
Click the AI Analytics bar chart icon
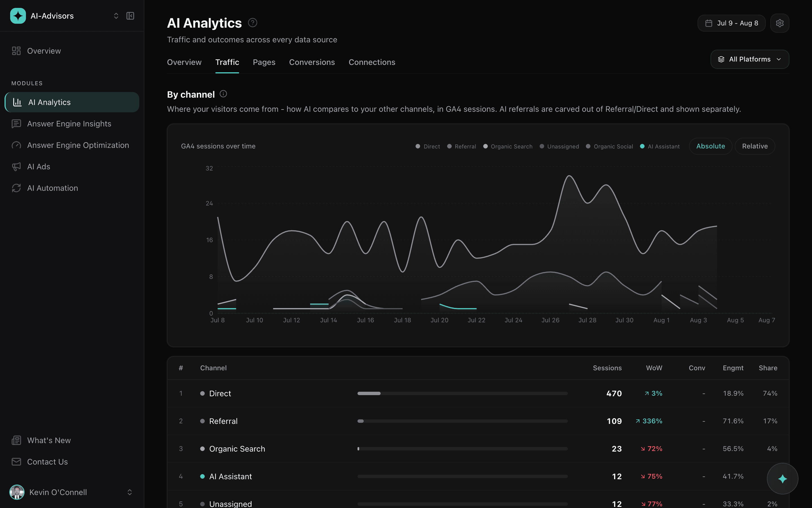point(17,102)
